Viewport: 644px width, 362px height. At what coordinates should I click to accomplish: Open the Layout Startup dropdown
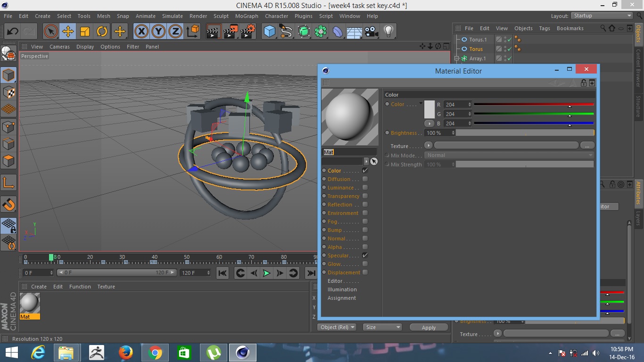point(602,16)
